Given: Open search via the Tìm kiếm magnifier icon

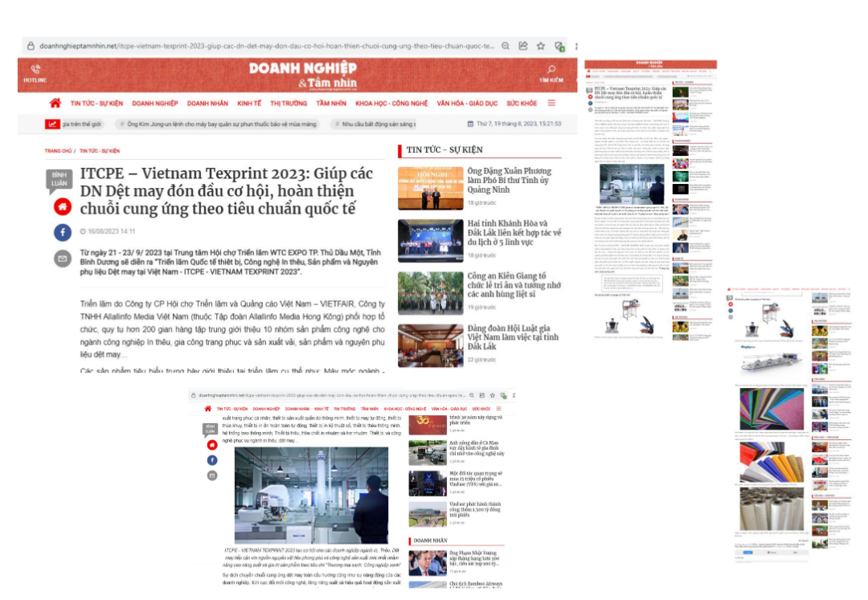Looking at the screenshot, I should point(551,70).
